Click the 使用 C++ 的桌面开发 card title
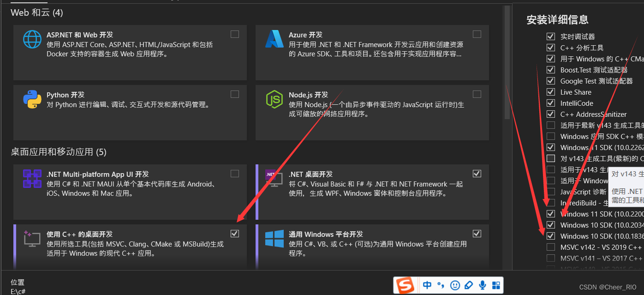 point(80,234)
